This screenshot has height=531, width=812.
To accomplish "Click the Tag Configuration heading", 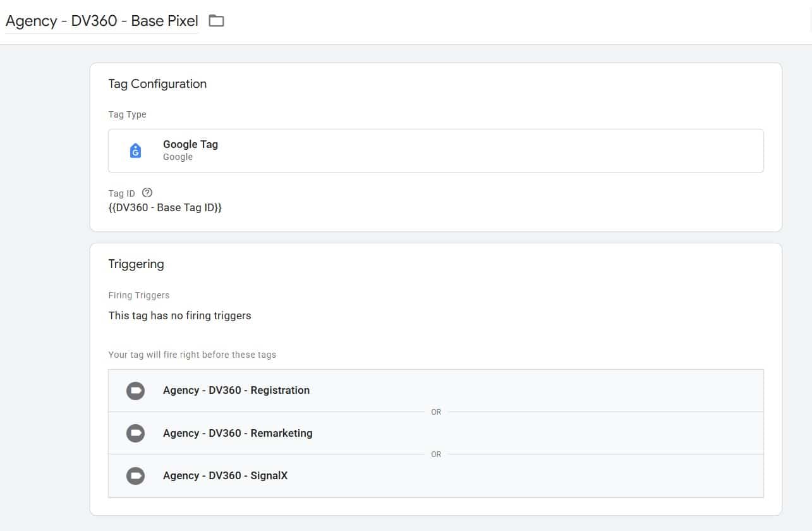I will tap(157, 83).
